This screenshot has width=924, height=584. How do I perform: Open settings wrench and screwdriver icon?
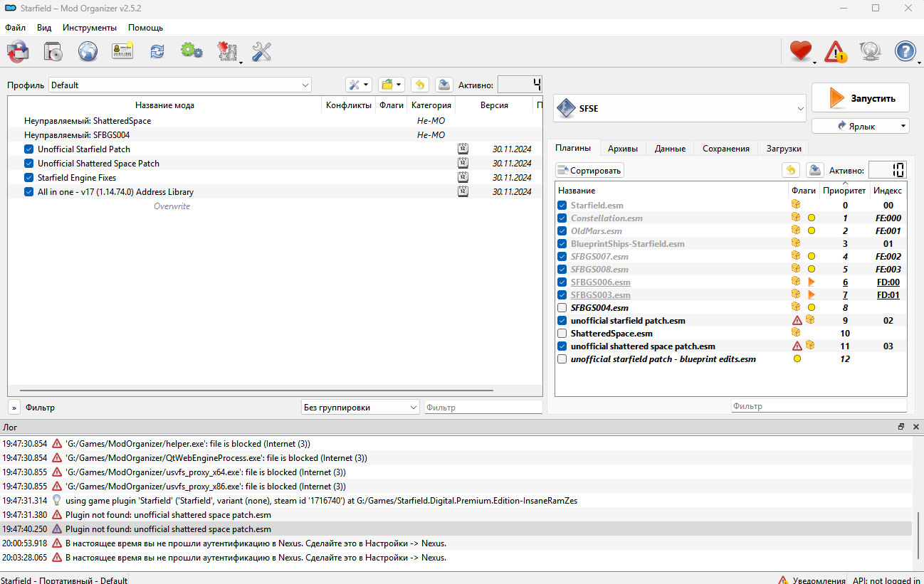click(x=262, y=51)
